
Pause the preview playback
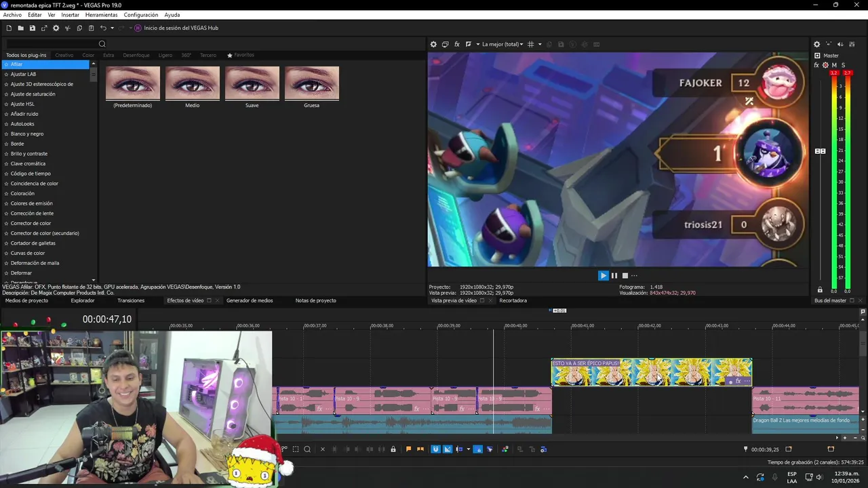614,275
